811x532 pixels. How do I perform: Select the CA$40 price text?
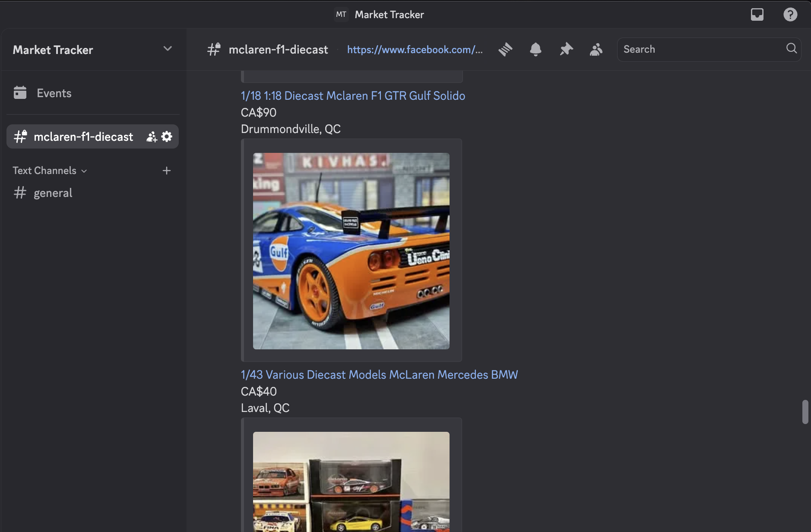click(x=259, y=392)
